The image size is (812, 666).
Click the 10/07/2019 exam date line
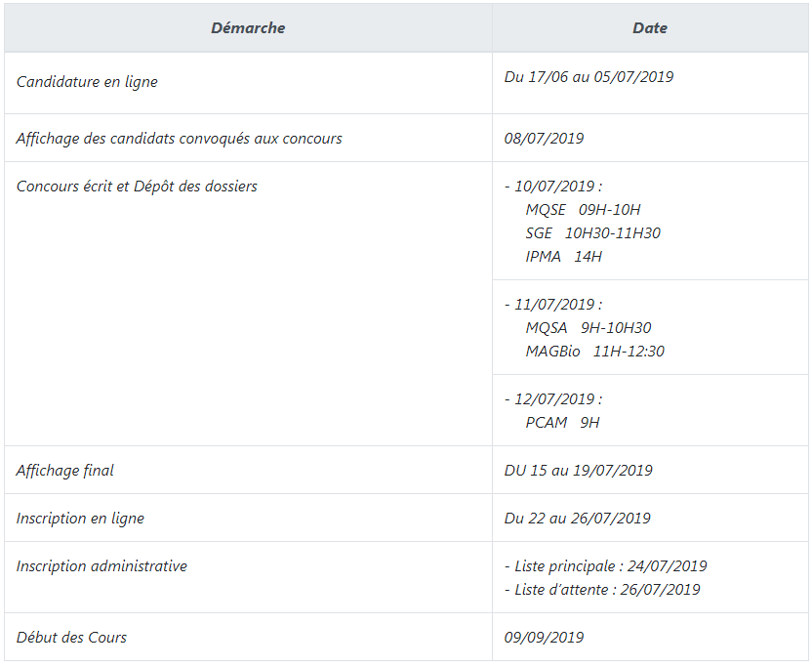[x=553, y=187]
